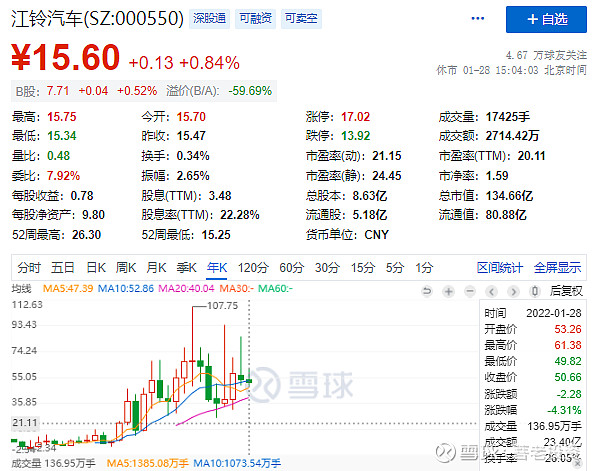
Task: Switch to the 15分 chart tab
Action: (362, 268)
